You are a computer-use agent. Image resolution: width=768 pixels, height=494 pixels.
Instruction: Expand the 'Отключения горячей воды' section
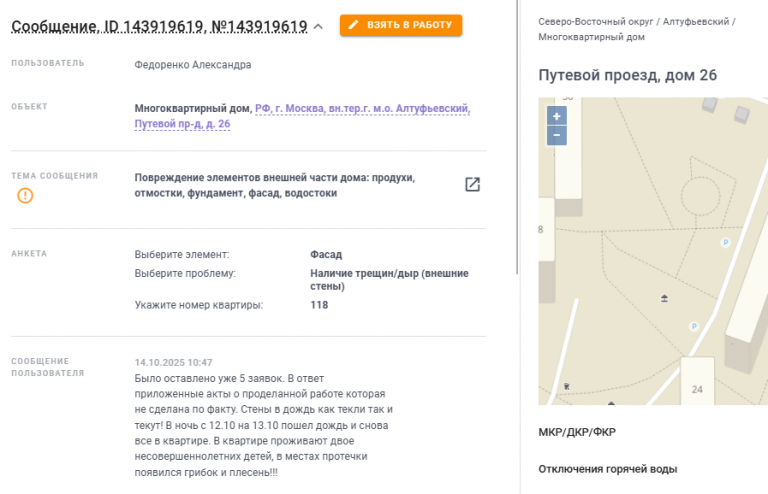(607, 469)
